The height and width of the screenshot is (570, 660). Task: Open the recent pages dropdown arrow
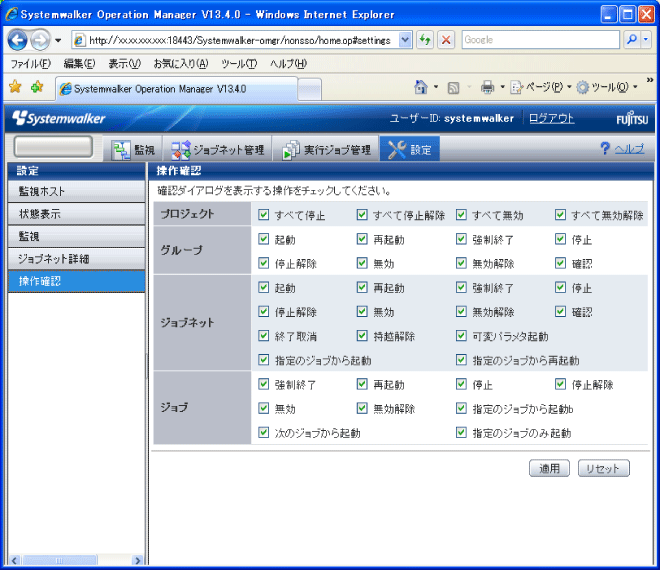58,40
